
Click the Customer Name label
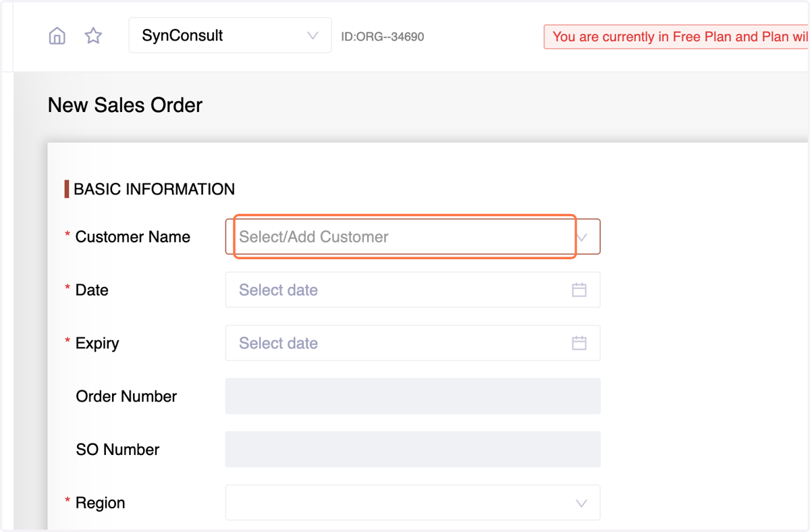(x=133, y=237)
